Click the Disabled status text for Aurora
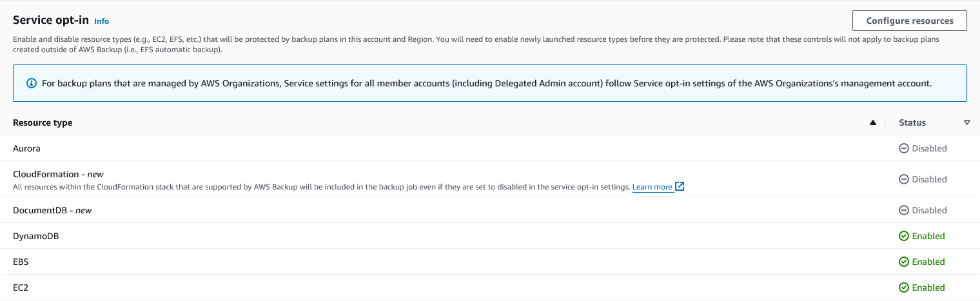This screenshot has height=301, width=980. [x=929, y=148]
